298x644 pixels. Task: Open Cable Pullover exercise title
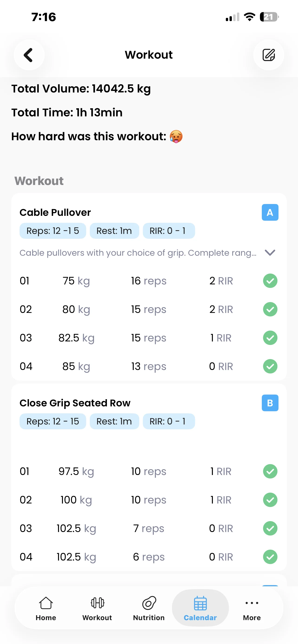click(x=55, y=213)
